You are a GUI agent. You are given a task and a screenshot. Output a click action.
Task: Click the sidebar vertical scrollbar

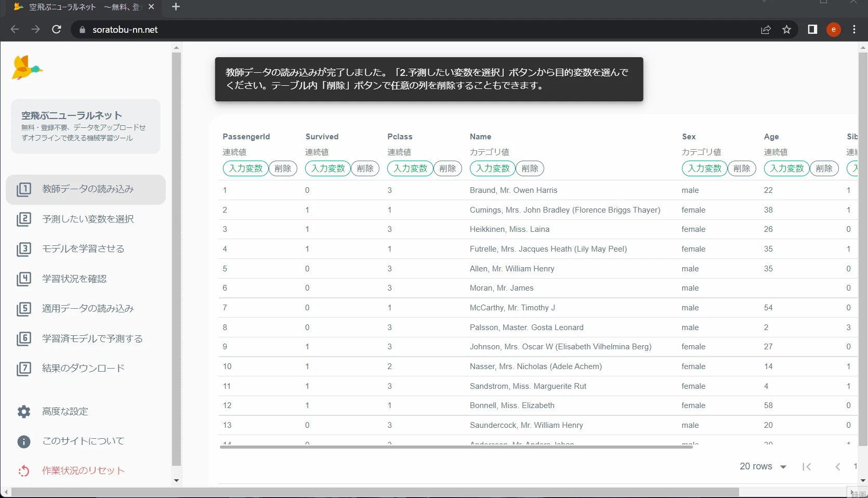(176, 259)
